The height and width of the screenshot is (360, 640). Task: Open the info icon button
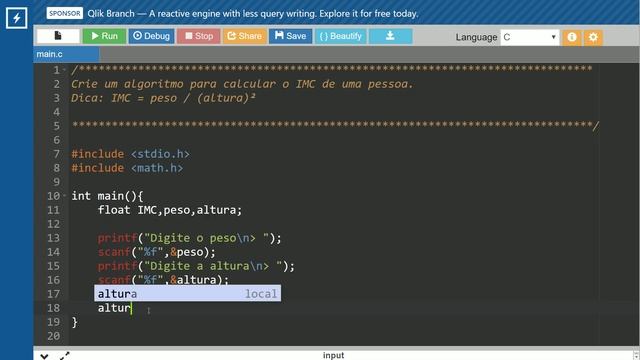click(572, 37)
